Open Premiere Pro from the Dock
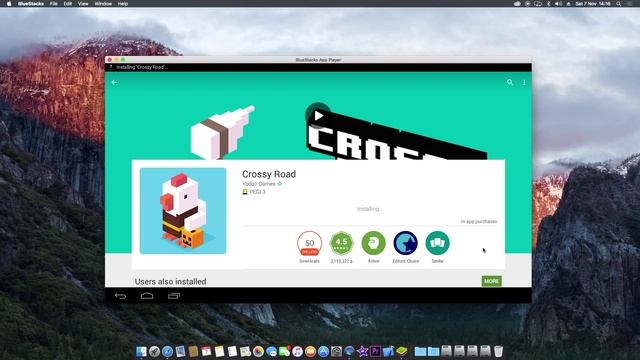This screenshot has height=360, width=640. click(376, 351)
